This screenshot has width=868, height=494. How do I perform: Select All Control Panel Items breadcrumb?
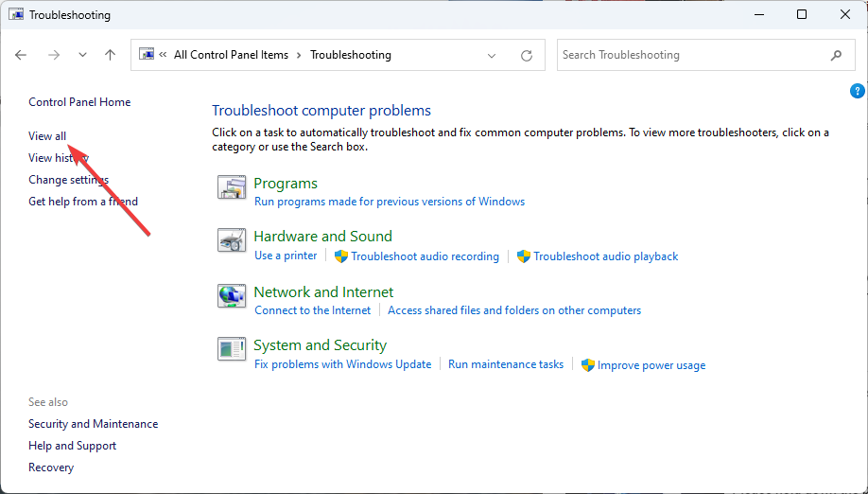point(231,55)
